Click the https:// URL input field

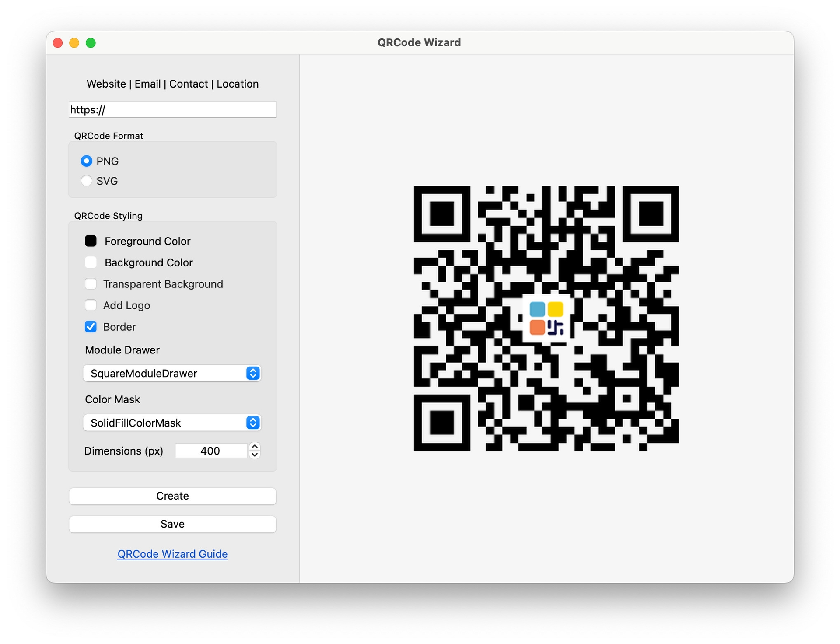point(172,109)
